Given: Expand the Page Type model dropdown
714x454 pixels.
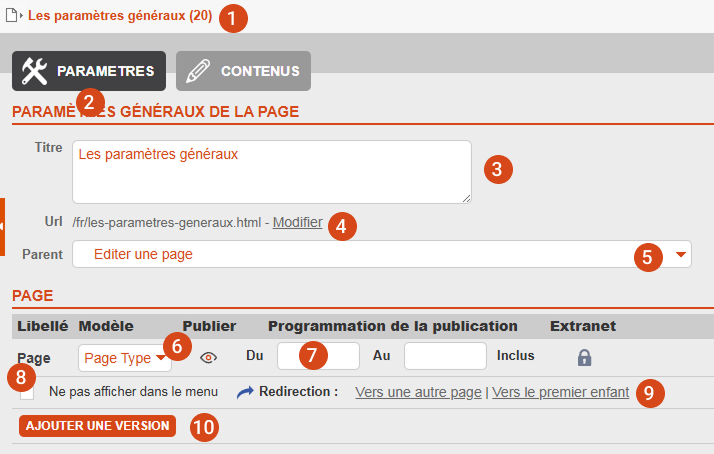Looking at the screenshot, I should click(x=124, y=357).
